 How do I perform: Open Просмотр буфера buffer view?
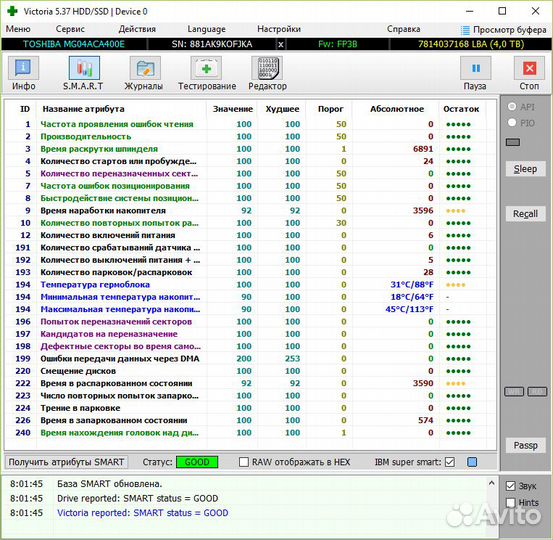504,30
